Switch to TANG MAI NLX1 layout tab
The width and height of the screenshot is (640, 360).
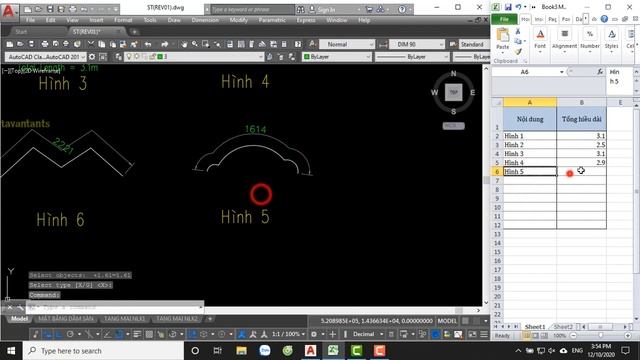124,319
